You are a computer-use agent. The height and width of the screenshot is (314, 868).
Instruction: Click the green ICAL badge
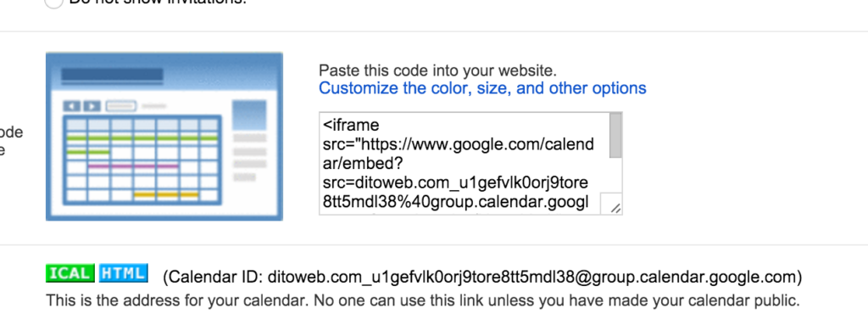tap(70, 273)
